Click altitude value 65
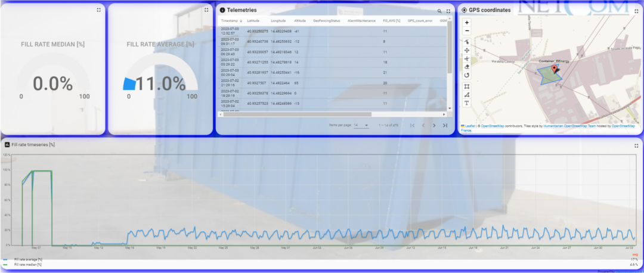 (x=296, y=83)
